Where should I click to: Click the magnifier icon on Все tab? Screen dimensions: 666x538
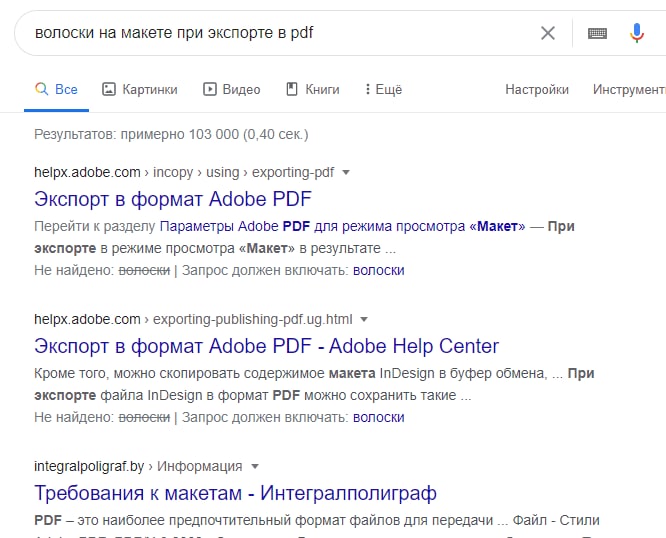point(41,89)
